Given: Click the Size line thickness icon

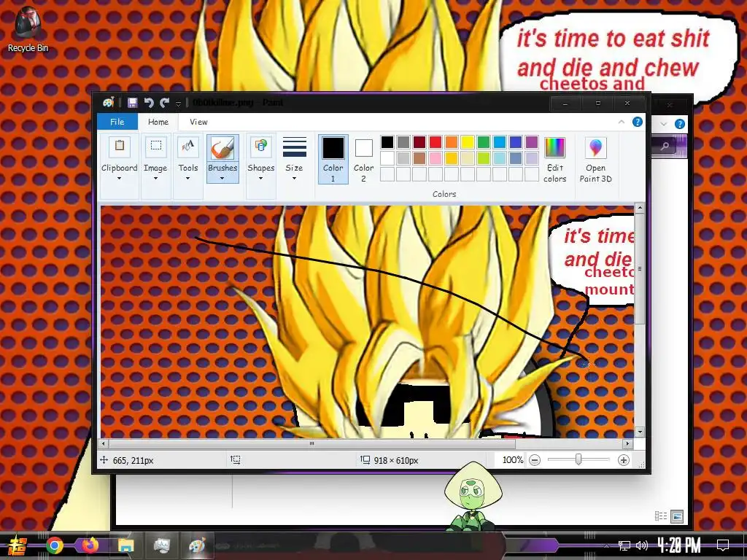Looking at the screenshot, I should click(x=295, y=147).
